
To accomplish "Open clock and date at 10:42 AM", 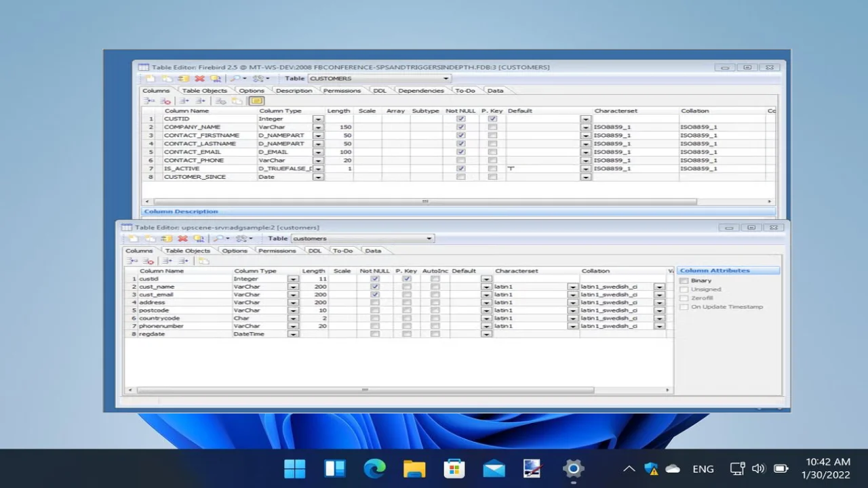I will (826, 468).
